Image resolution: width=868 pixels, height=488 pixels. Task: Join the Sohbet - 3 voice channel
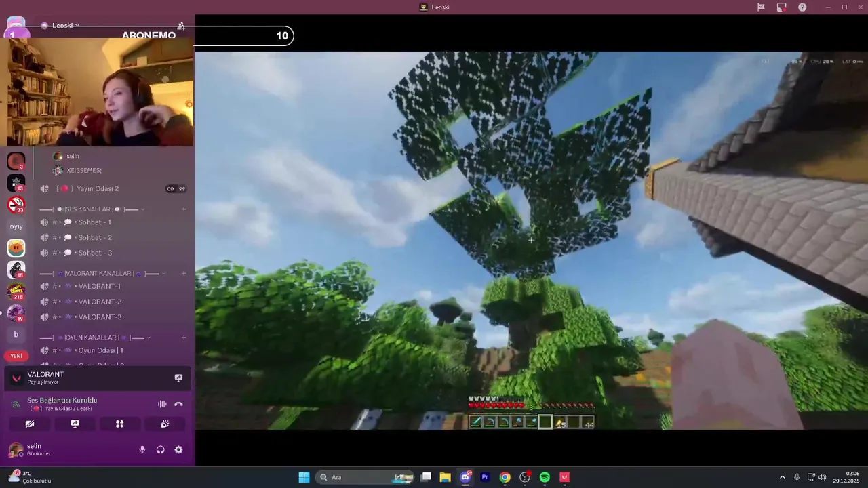click(113, 253)
